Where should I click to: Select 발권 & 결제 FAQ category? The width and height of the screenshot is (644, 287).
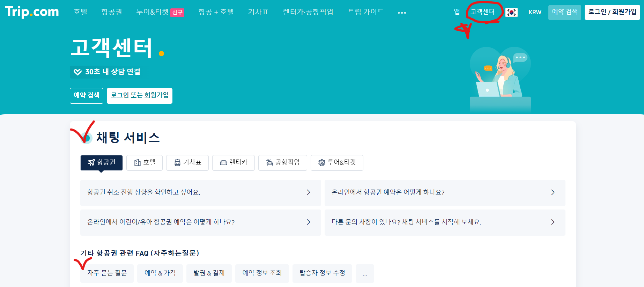pos(209,273)
